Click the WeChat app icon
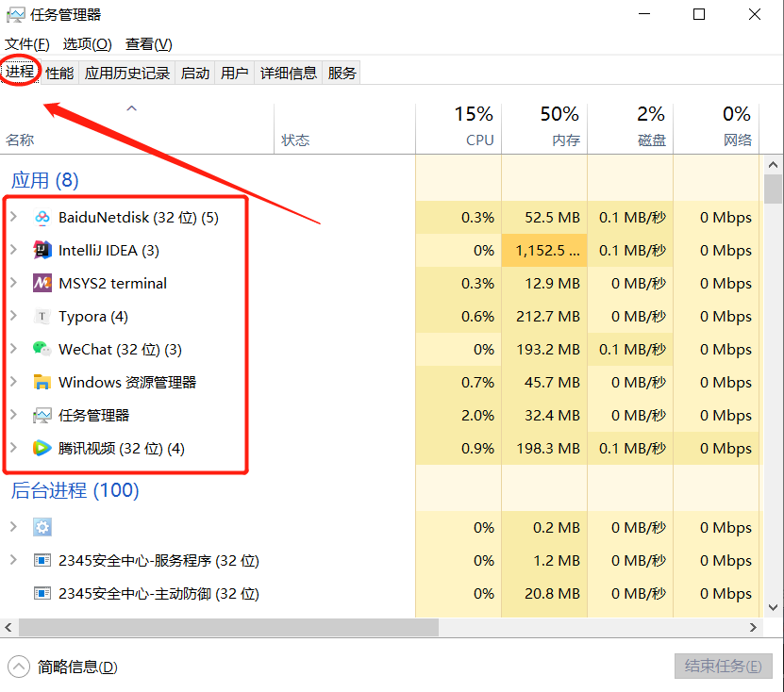This screenshot has width=784, height=692. pyautogui.click(x=42, y=349)
